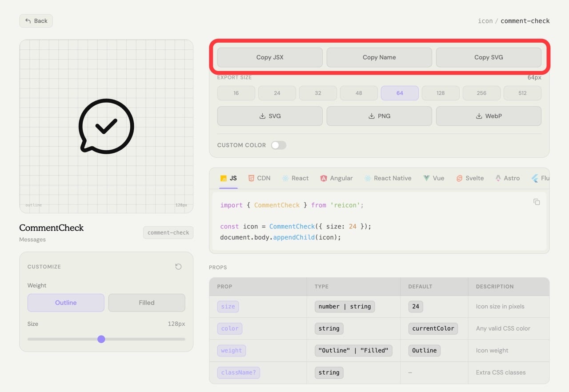Click the Size slider handle
This screenshot has width=569, height=392.
pos(101,339)
